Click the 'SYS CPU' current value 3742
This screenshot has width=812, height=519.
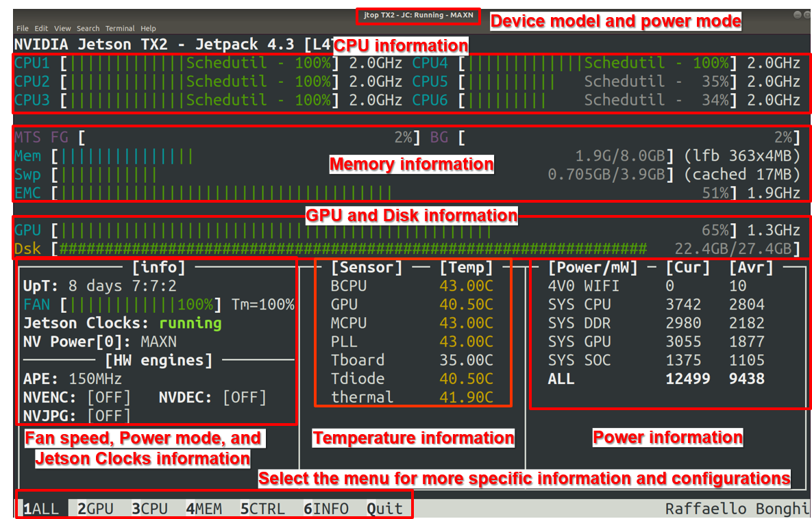pos(684,304)
